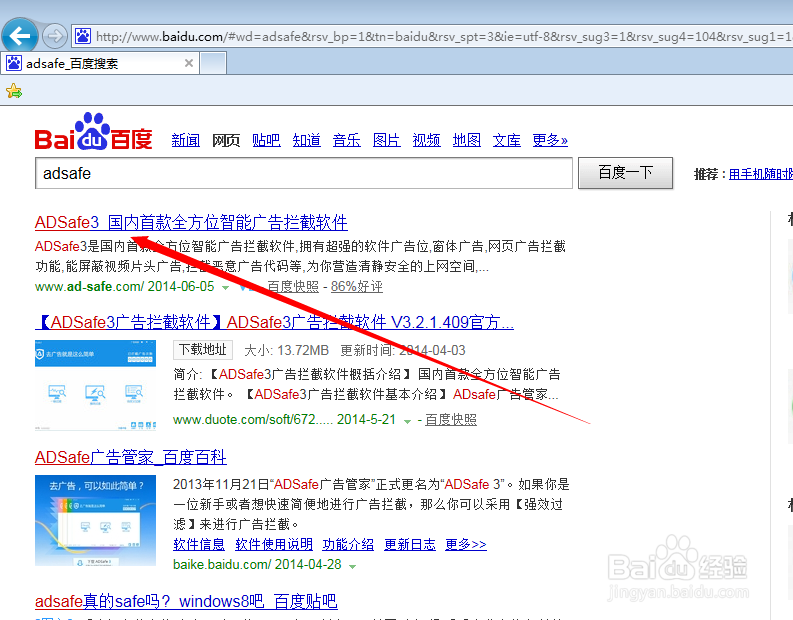Click the www.ad-safe.com green URL text

[x=90, y=286]
